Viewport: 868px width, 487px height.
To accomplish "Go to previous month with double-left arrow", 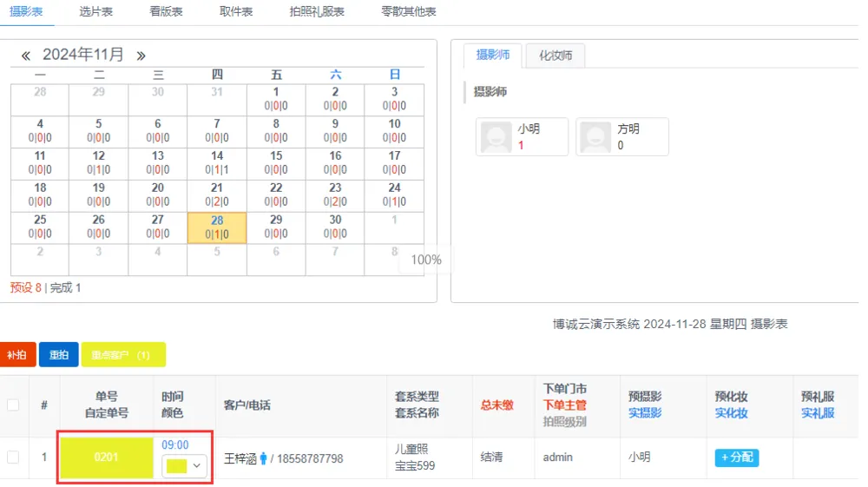I will point(26,56).
